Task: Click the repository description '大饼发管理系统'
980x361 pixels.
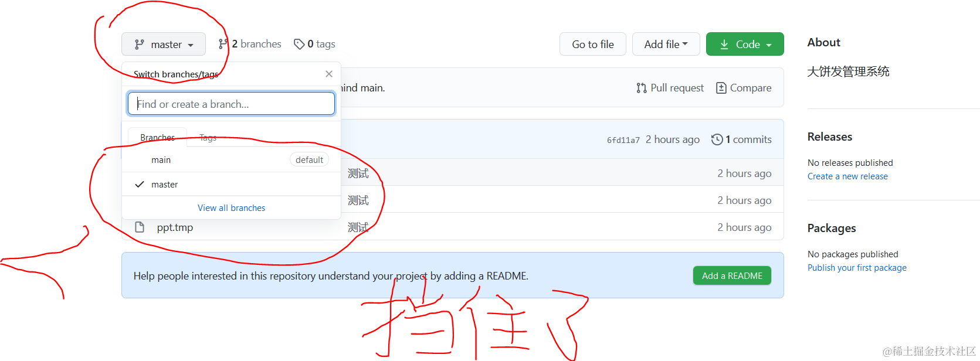Action: [x=848, y=71]
